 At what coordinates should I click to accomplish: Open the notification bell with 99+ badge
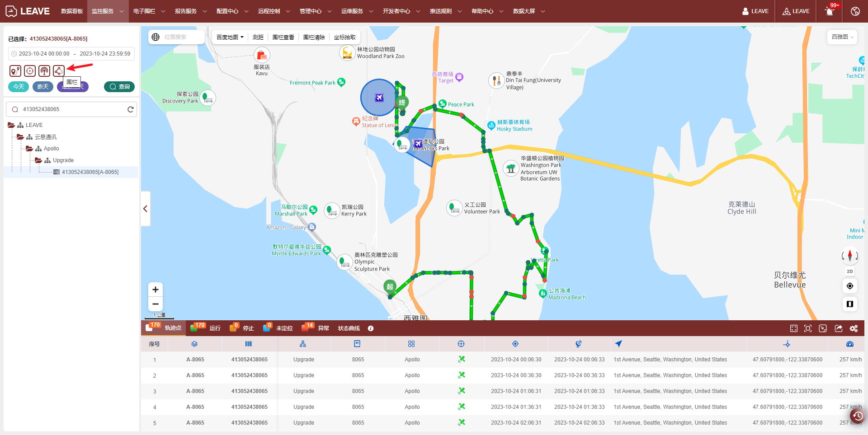point(830,11)
